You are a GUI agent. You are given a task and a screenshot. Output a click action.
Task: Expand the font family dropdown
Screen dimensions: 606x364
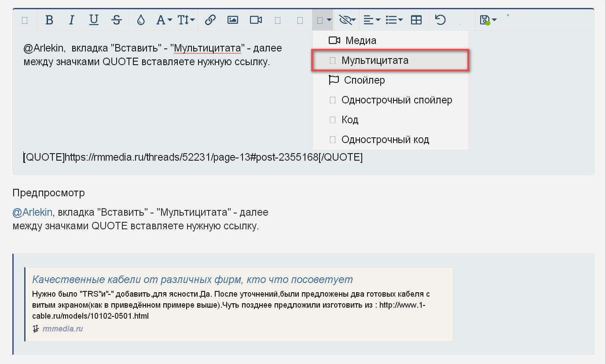click(x=164, y=20)
